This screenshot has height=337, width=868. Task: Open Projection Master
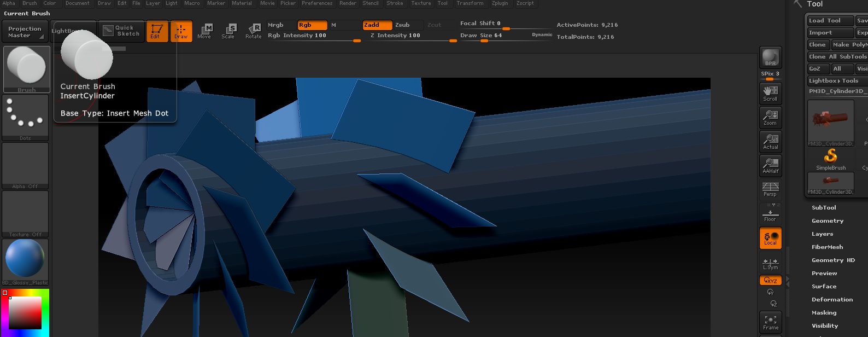pyautogui.click(x=25, y=32)
